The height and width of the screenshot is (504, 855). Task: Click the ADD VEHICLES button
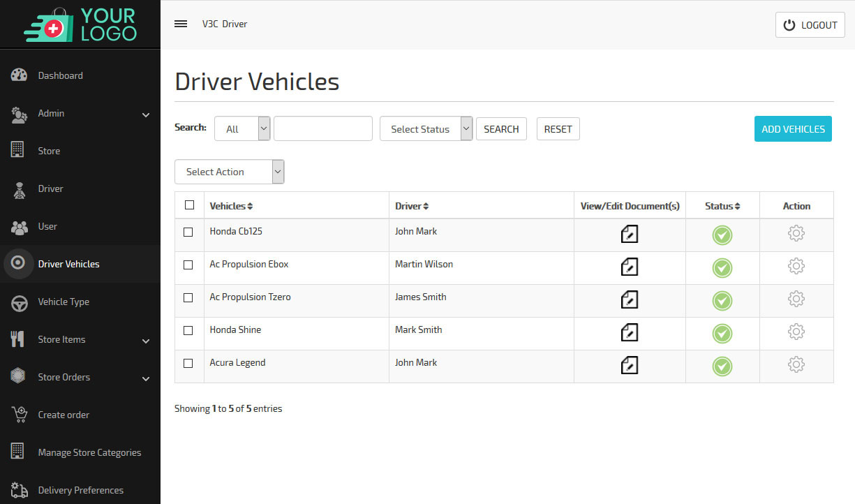pyautogui.click(x=793, y=129)
